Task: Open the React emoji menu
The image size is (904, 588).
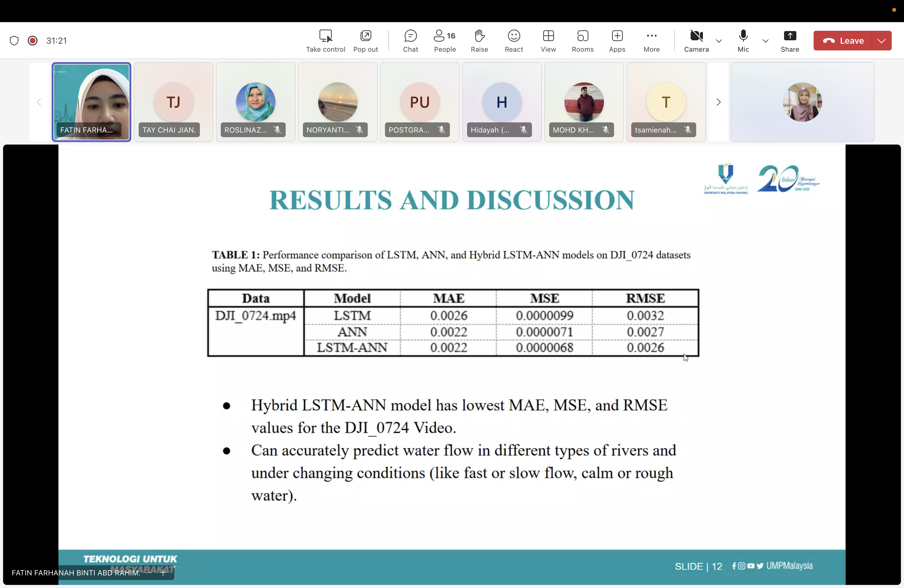Action: point(513,41)
